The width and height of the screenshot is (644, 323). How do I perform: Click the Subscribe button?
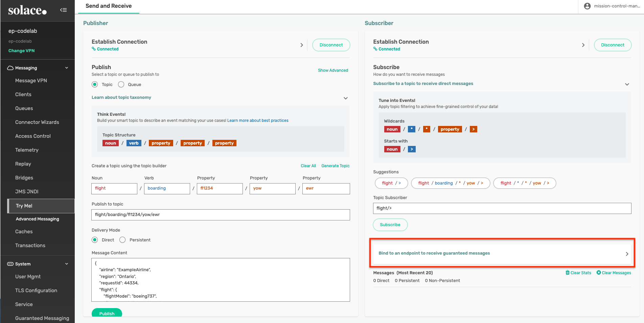coord(390,225)
